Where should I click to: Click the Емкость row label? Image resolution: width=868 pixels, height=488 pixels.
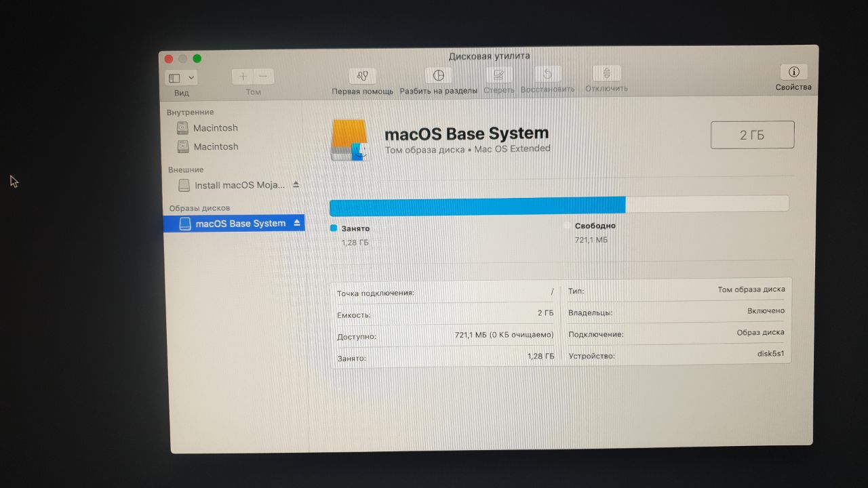coord(353,315)
